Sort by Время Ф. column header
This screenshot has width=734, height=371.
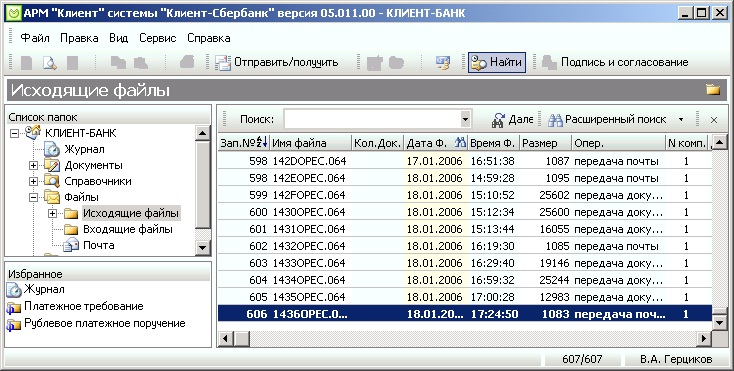tap(493, 143)
